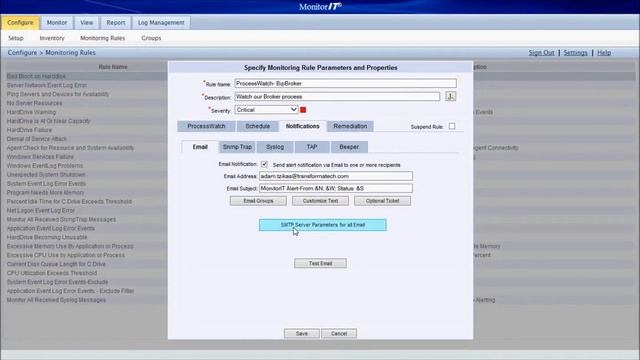
Task: Select the 'HardDrive Failure' rule
Action: click(x=29, y=130)
